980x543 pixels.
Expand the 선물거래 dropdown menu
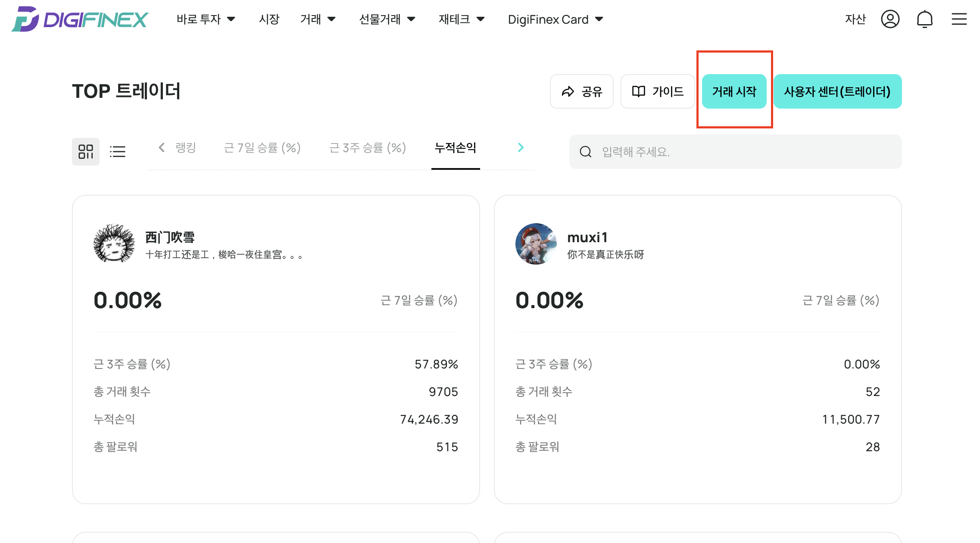[x=387, y=19]
